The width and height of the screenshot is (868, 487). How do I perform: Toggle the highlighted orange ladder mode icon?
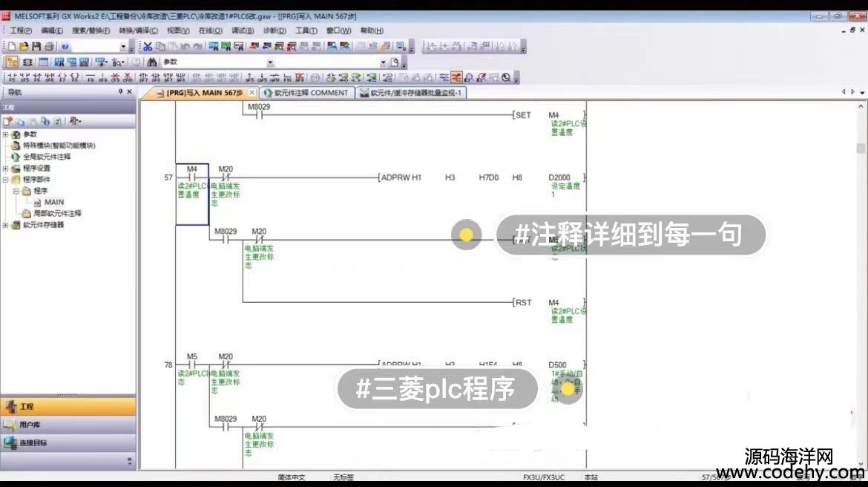point(456,77)
